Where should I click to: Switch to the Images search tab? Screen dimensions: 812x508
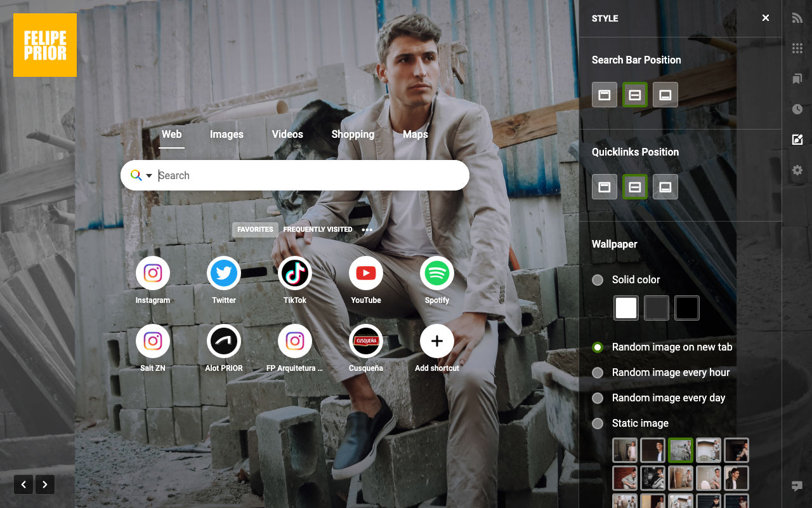click(x=226, y=134)
